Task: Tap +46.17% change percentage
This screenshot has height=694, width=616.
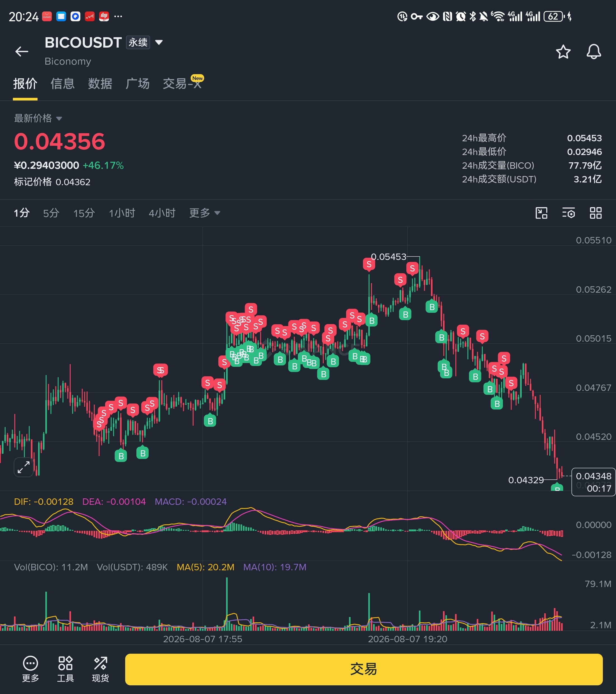Action: click(103, 165)
